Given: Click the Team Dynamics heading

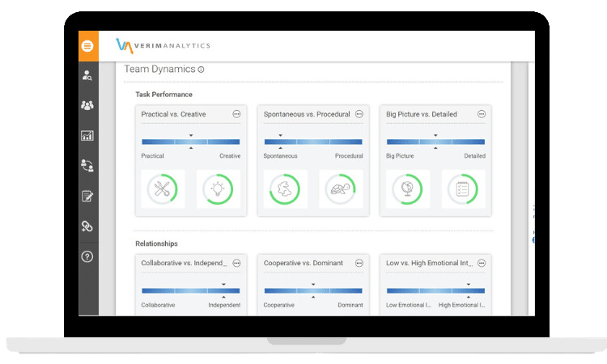Looking at the screenshot, I should [159, 70].
